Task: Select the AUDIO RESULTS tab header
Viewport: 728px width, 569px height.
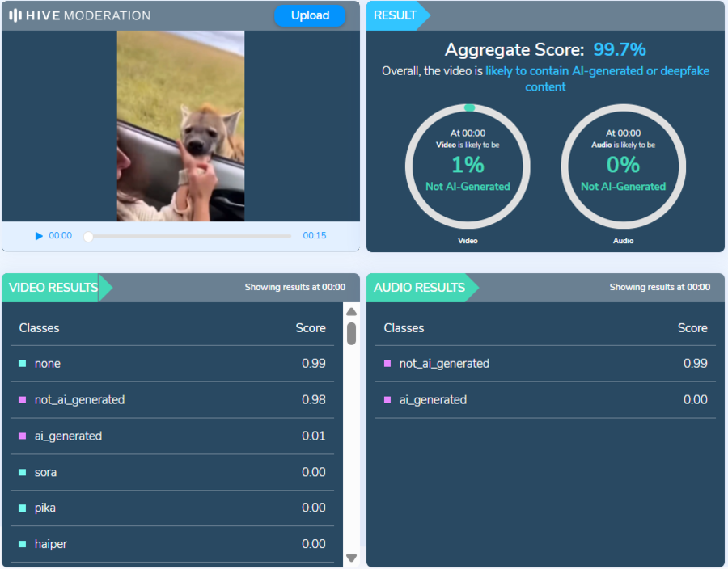Action: [x=418, y=287]
